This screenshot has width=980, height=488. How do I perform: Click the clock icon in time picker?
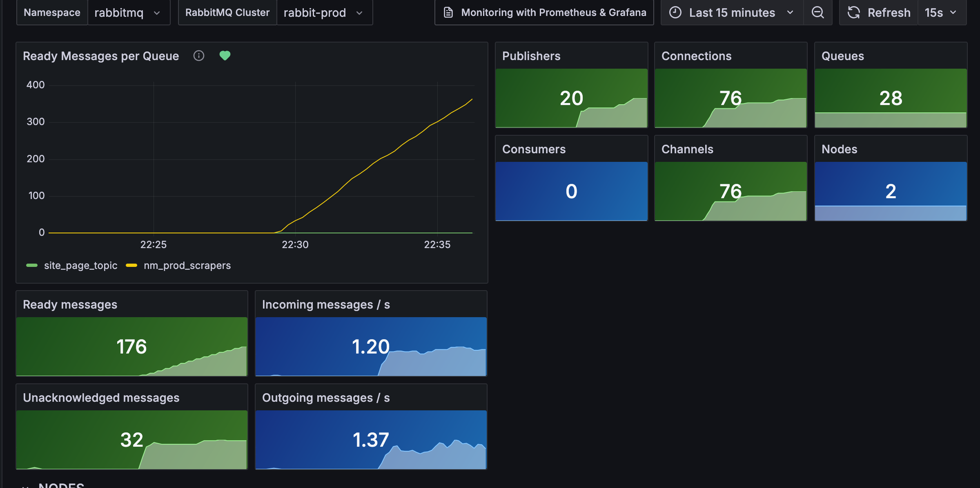tap(675, 13)
